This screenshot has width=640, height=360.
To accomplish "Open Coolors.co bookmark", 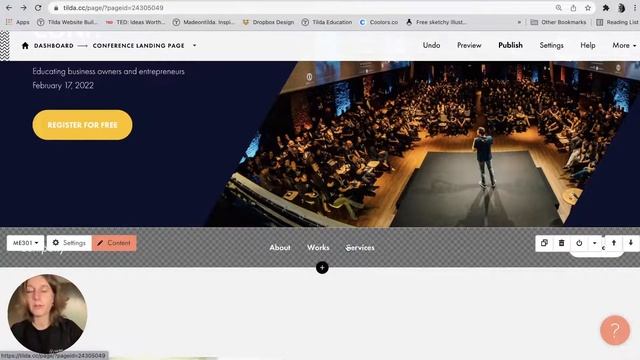I will point(379,22).
